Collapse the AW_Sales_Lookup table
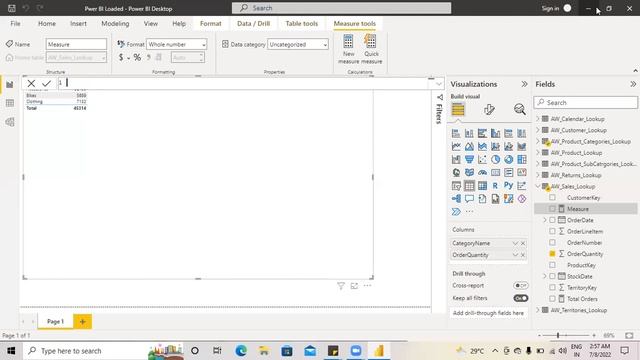Viewport: 640px width, 360px height. 538,186
